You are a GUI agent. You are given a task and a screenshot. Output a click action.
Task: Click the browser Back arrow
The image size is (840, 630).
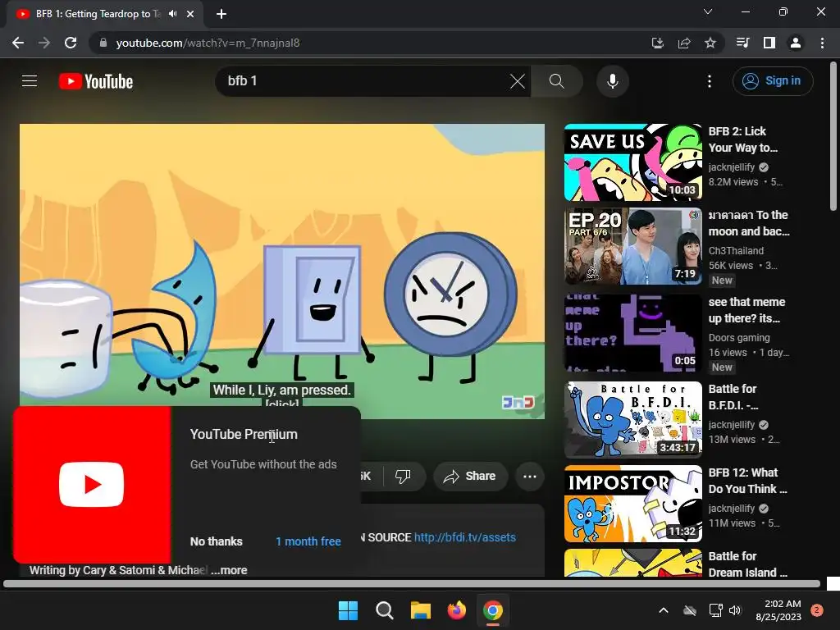(x=18, y=43)
